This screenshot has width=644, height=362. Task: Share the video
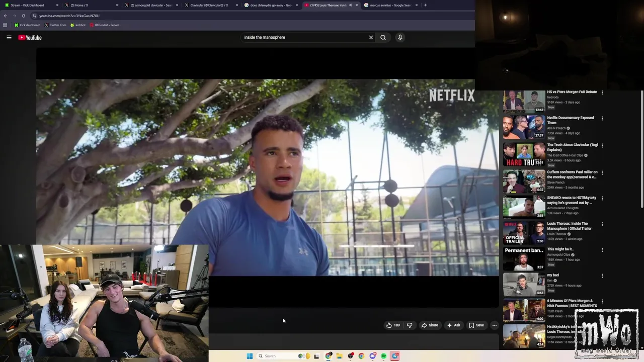(x=430, y=325)
